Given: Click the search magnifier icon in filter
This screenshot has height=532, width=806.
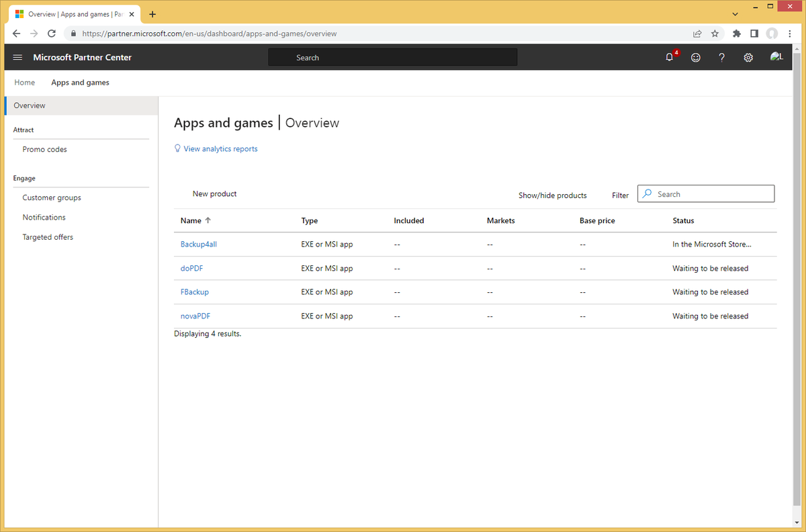Looking at the screenshot, I should point(647,193).
